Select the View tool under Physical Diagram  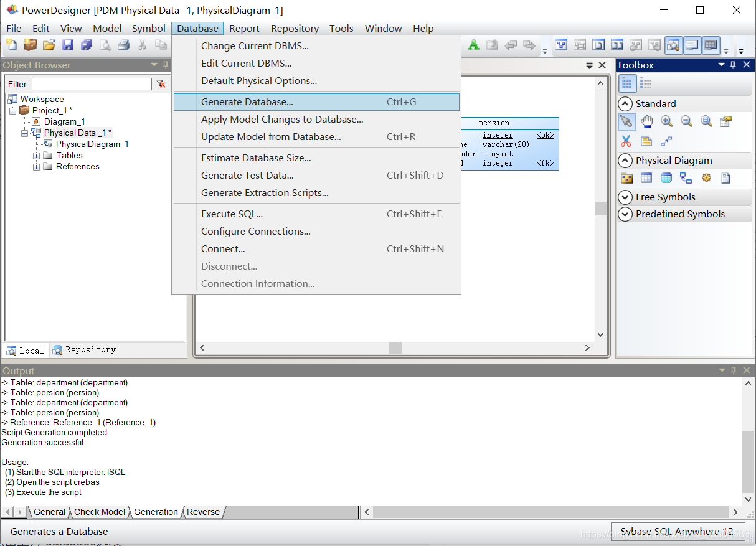(x=666, y=178)
